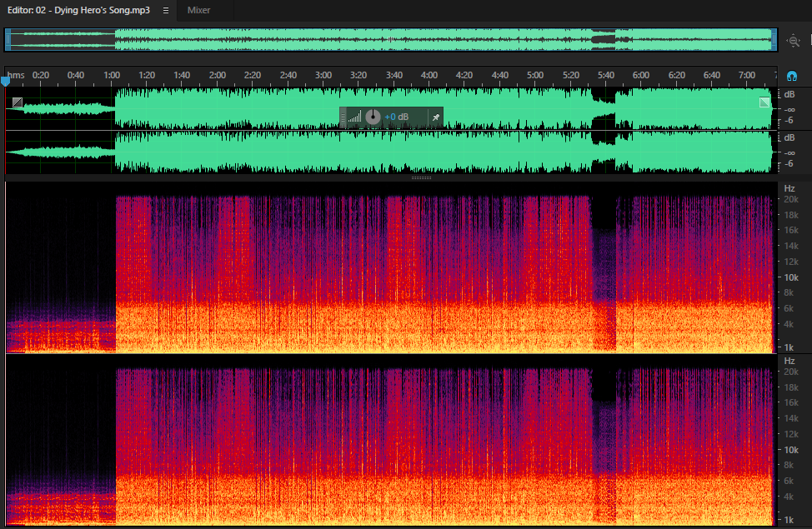This screenshot has width=812, height=529.
Task: Click the 10k label on lower spectrogram scale
Action: click(791, 450)
